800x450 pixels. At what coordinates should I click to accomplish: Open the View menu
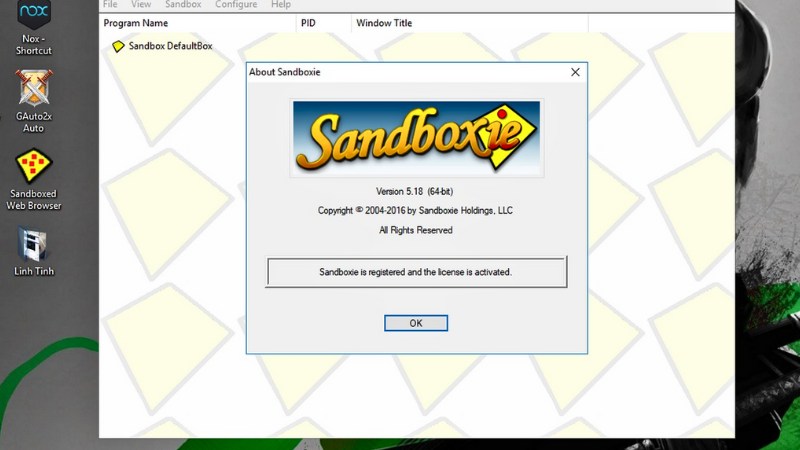pyautogui.click(x=141, y=5)
